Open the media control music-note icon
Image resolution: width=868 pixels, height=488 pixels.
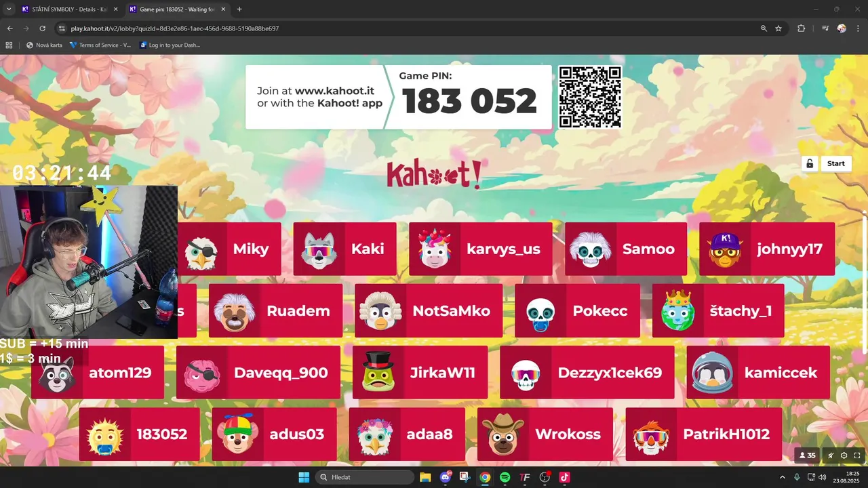click(825, 28)
